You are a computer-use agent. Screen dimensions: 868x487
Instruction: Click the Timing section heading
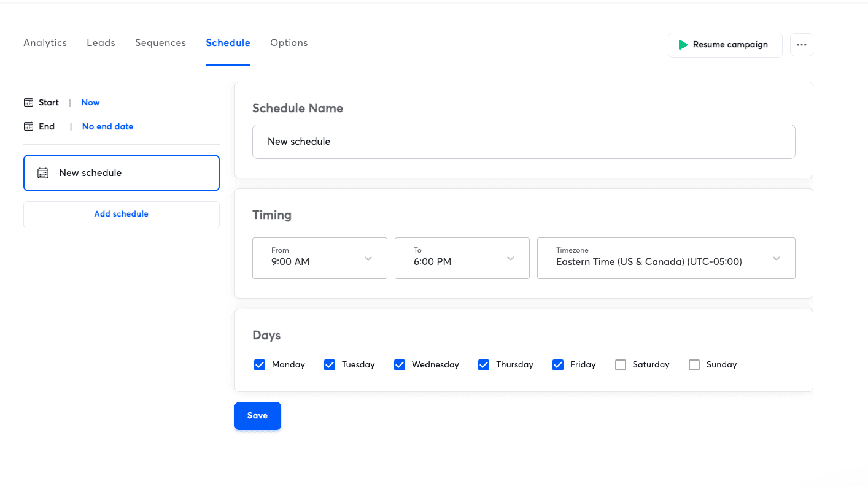pyautogui.click(x=272, y=215)
